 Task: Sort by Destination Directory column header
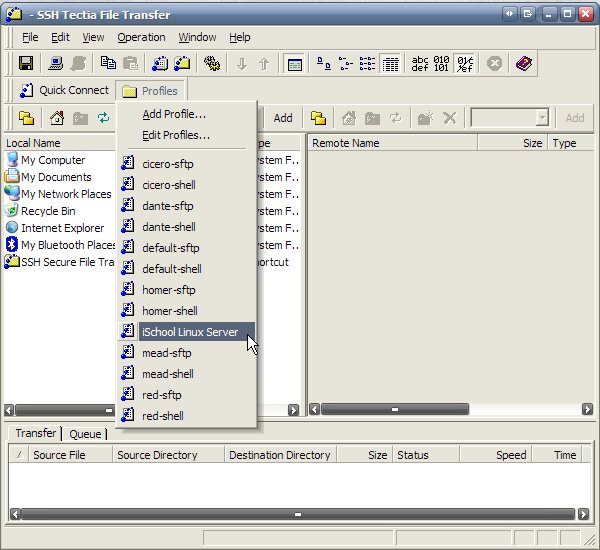280,455
